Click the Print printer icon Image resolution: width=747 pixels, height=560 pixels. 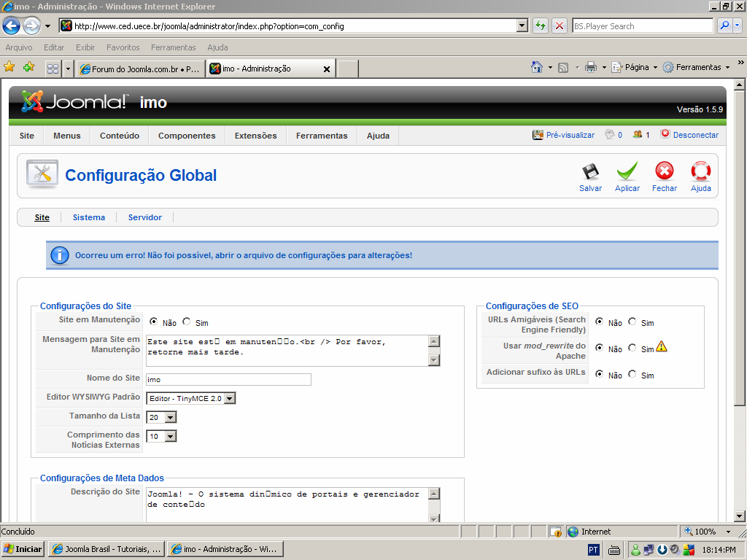[591, 67]
